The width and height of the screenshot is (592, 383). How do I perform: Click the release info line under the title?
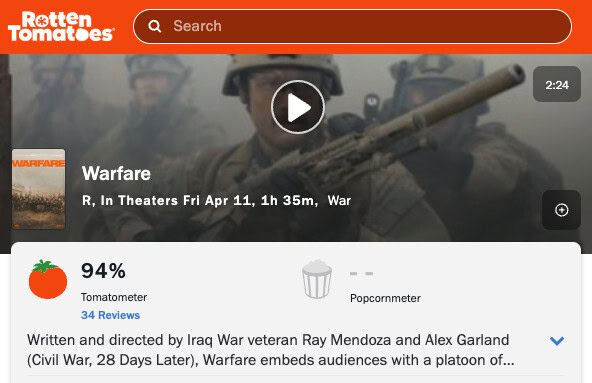(216, 201)
